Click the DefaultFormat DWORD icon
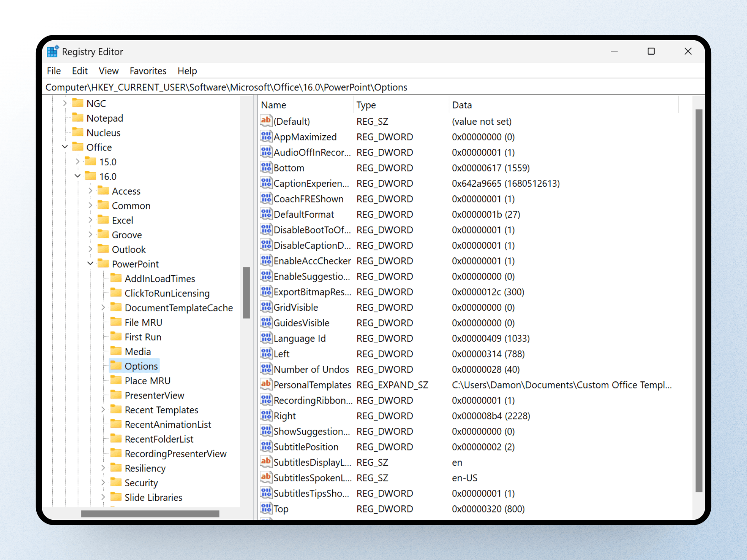 point(266,214)
